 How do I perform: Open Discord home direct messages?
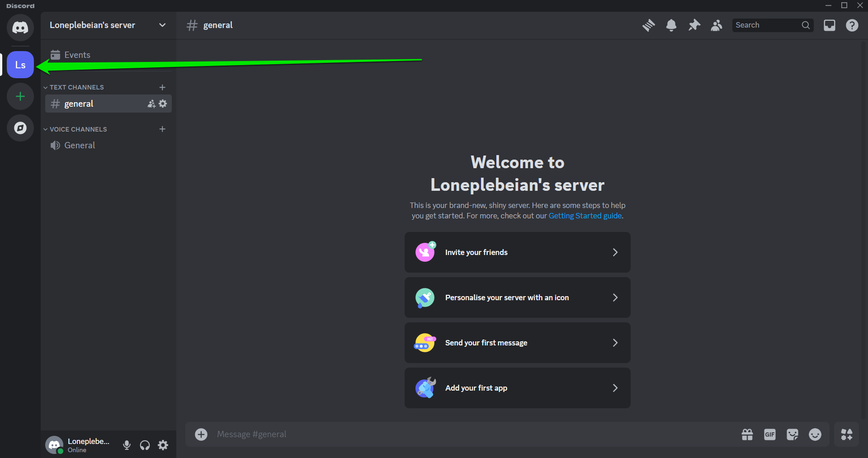(x=20, y=27)
